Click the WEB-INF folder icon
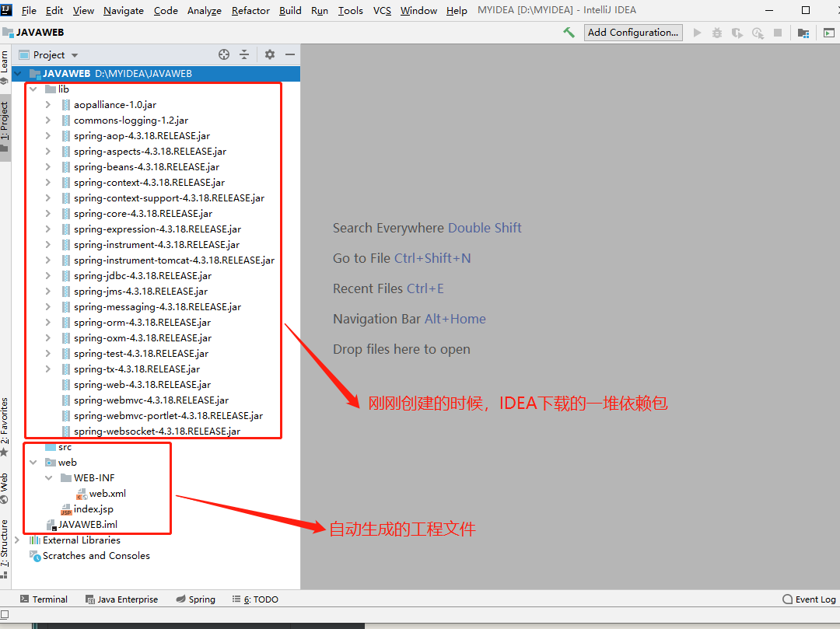This screenshot has width=840, height=629. tap(66, 478)
